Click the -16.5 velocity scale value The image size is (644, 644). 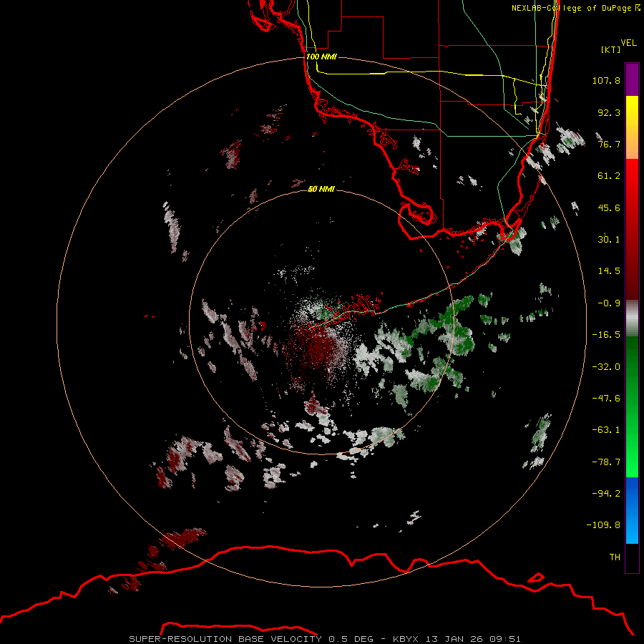[x=606, y=335]
